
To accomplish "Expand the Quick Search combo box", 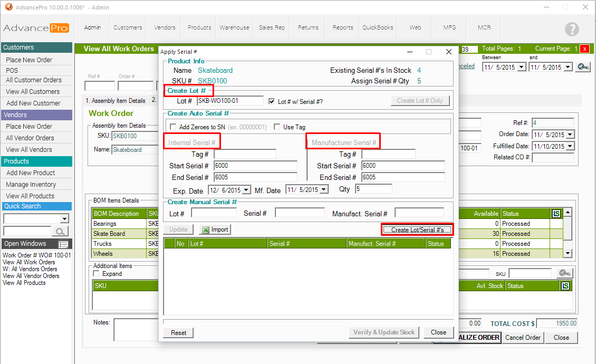I will 64,219.
